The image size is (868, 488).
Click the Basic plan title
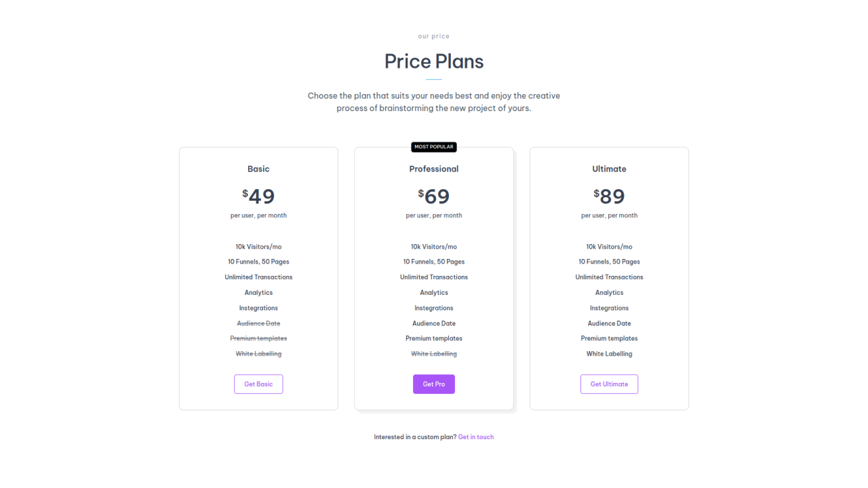point(258,169)
